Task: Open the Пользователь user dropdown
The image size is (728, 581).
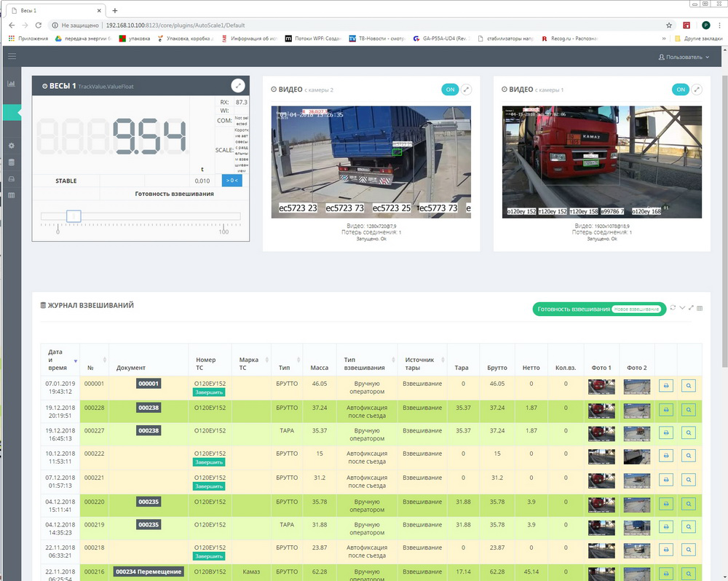Action: click(x=683, y=56)
